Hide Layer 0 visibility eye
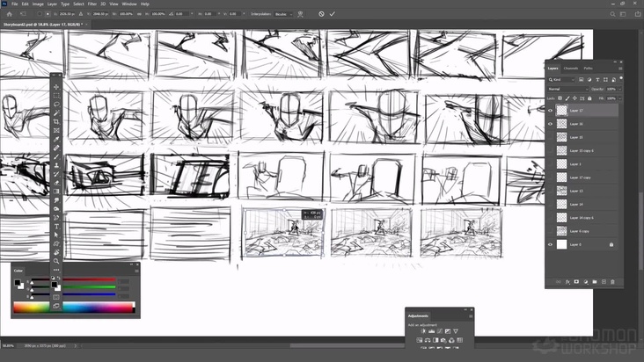This screenshot has height=362, width=644. click(x=551, y=244)
